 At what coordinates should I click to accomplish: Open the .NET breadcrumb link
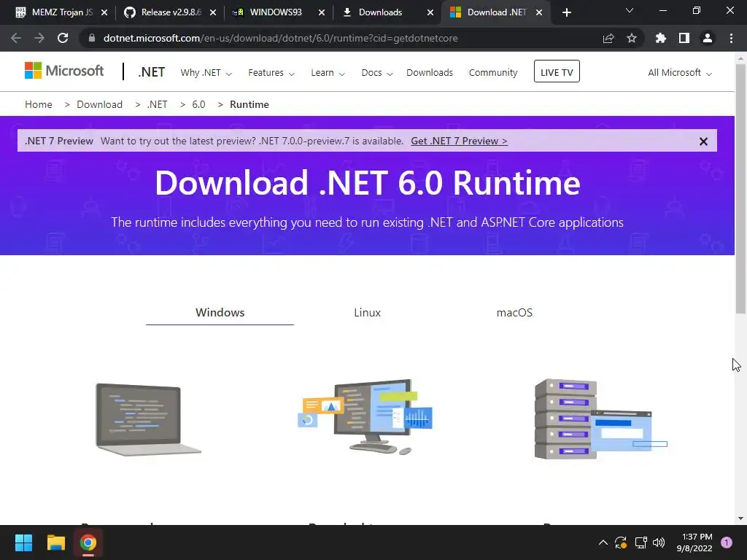(158, 104)
